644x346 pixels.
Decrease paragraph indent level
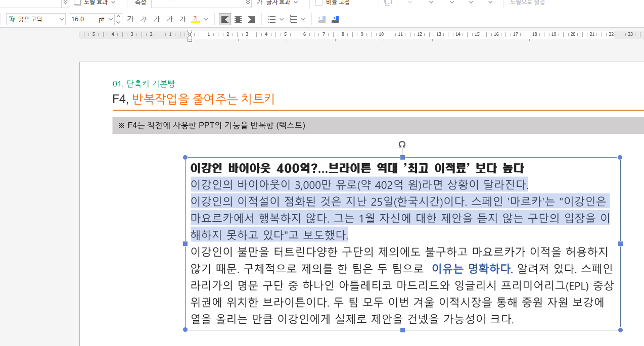(x=321, y=19)
